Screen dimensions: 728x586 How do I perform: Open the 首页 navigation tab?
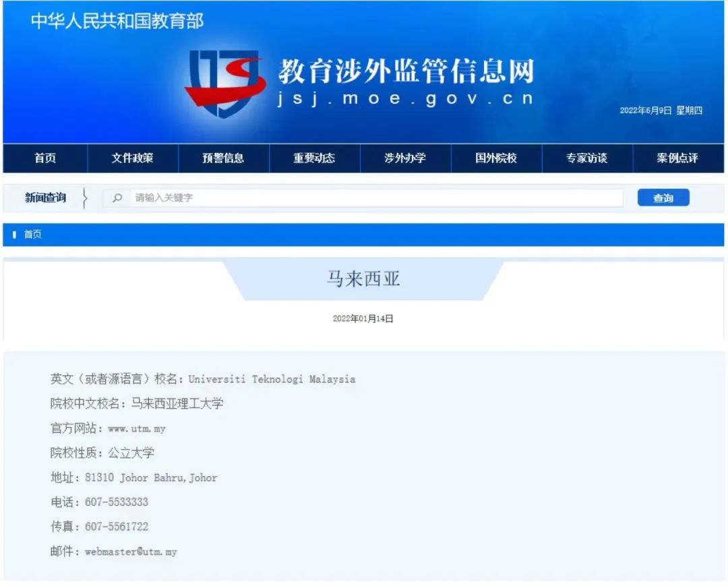coord(45,158)
